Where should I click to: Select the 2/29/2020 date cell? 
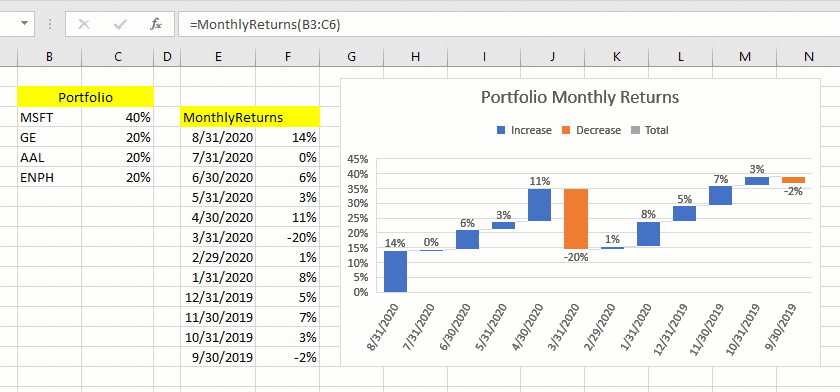tap(218, 257)
